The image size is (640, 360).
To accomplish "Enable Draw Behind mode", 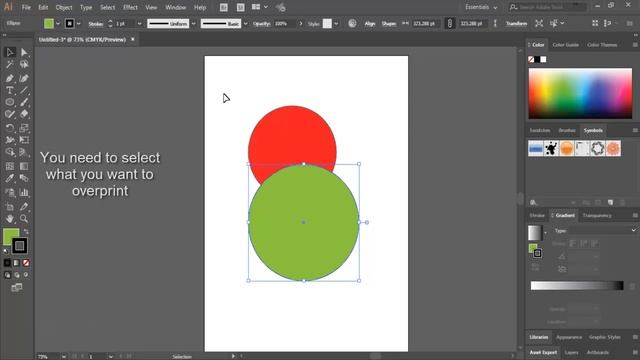I will click(x=17, y=275).
